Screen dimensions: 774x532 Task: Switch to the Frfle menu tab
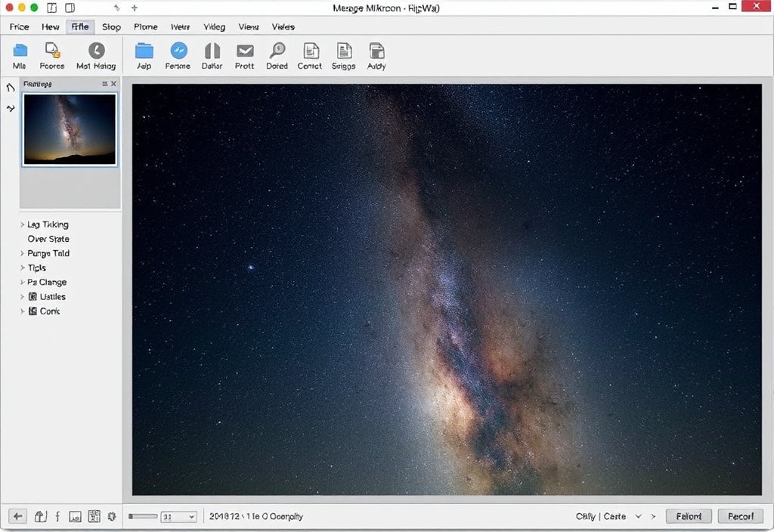pyautogui.click(x=79, y=26)
